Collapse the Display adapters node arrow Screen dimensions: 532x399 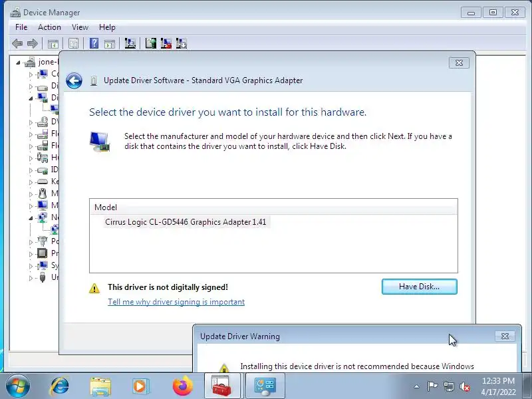tap(31, 98)
